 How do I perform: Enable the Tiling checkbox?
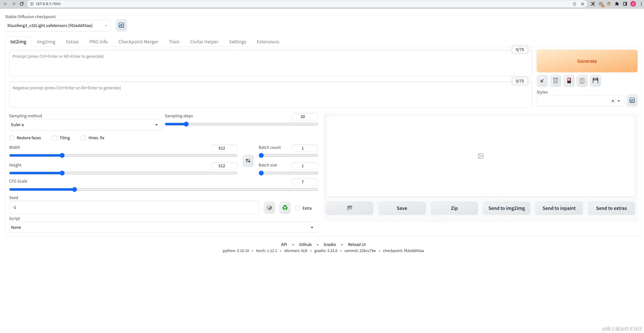point(55,138)
